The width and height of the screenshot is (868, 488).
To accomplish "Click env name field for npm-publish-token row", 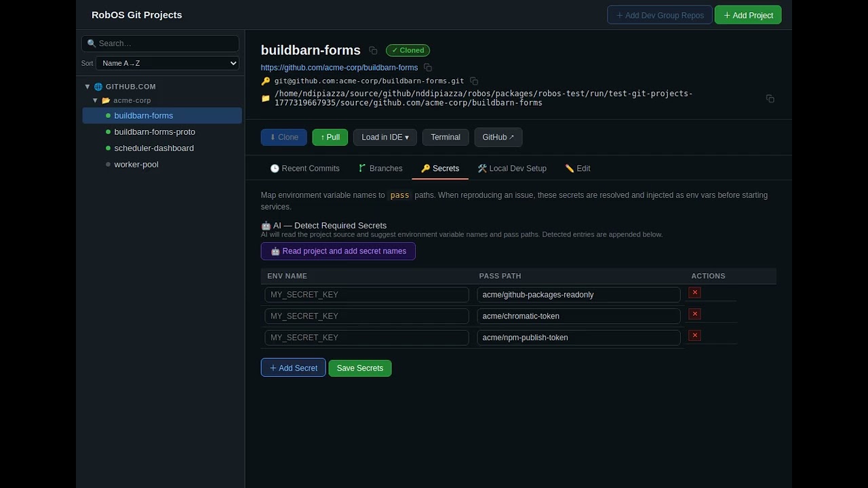I will tap(367, 338).
